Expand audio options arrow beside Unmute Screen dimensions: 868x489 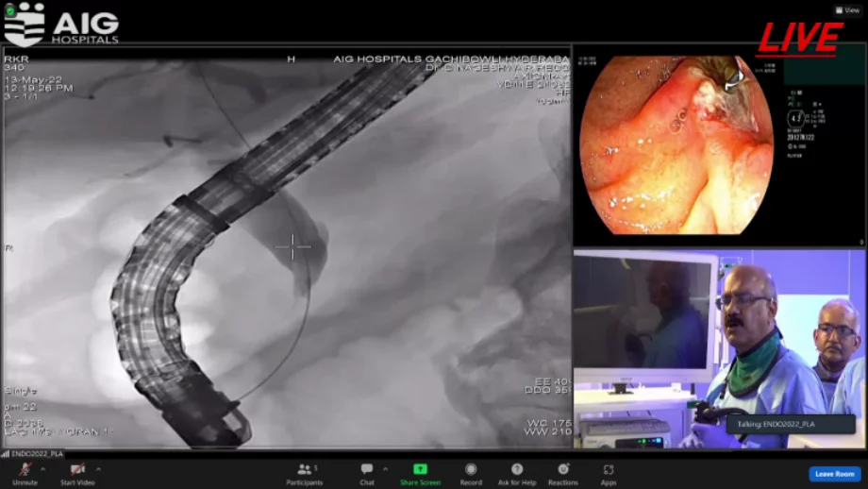(44, 468)
